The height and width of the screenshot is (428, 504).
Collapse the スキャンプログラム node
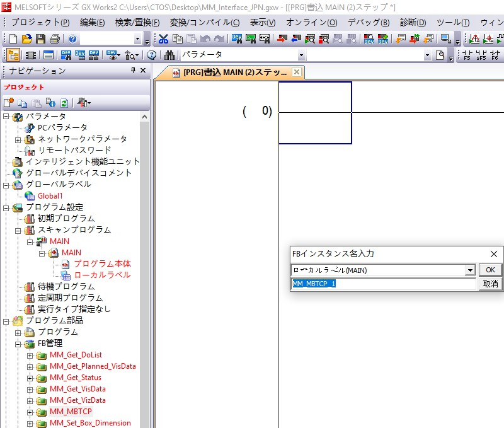(18, 231)
